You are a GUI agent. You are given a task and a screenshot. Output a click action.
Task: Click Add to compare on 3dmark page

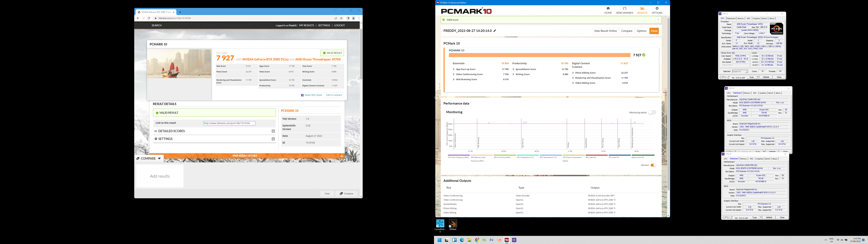334,95
